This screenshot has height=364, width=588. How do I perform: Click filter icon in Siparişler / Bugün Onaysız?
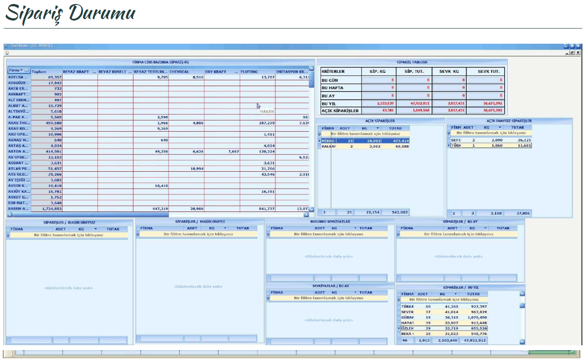[x=8, y=236]
